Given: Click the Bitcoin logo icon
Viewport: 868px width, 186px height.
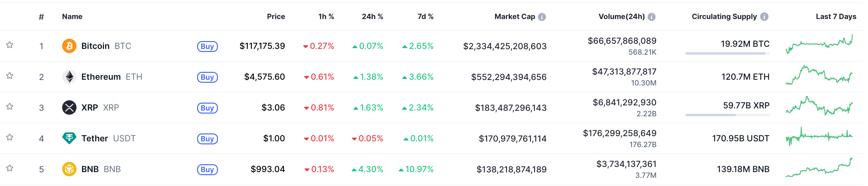Looking at the screenshot, I should (x=69, y=46).
